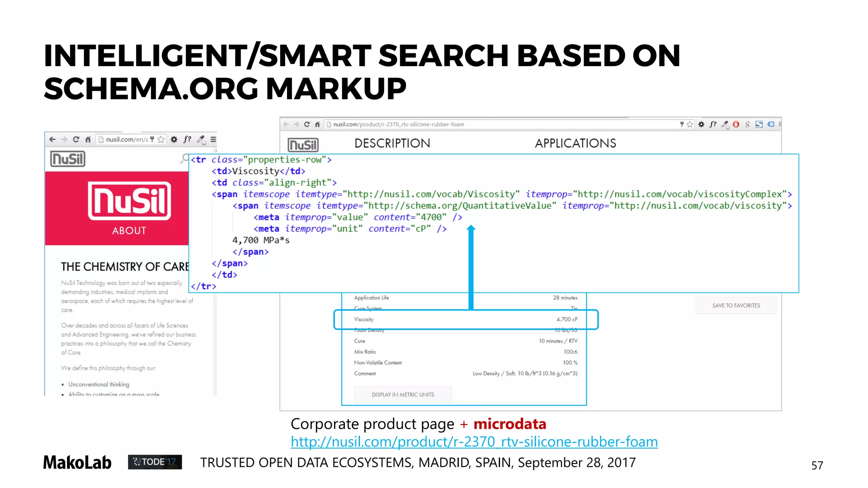The image size is (868, 488).
Task: Click the TODE 17 logo in the footer
Action: (x=155, y=462)
